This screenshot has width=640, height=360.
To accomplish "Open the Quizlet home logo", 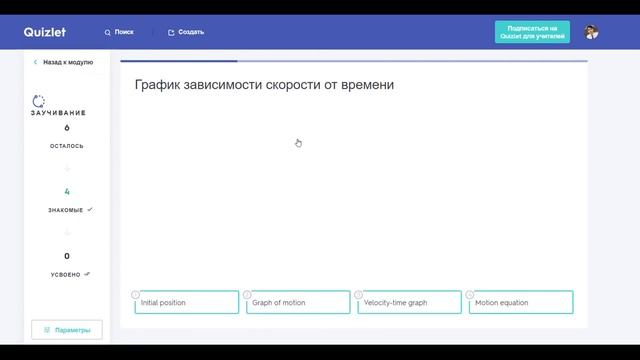I will click(44, 32).
